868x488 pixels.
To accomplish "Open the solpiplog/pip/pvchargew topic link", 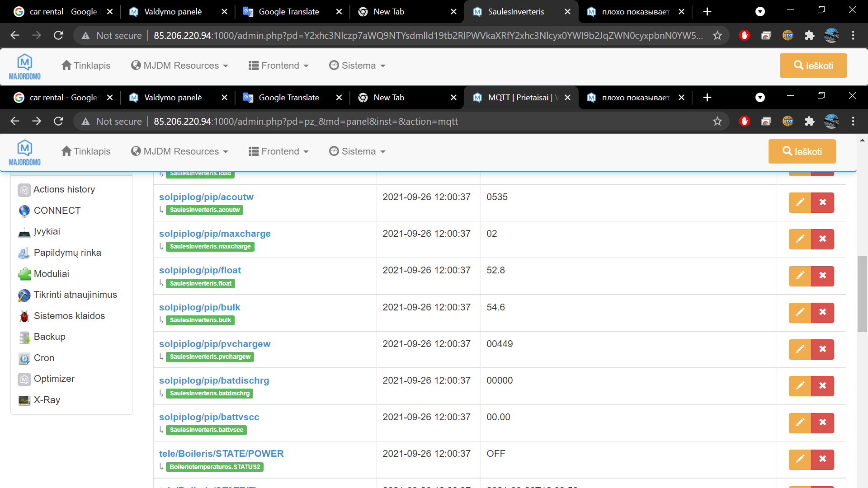I will click(x=215, y=344).
